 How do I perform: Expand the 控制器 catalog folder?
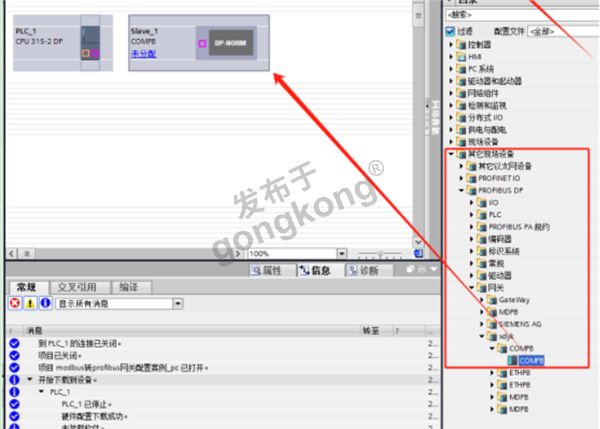point(451,45)
